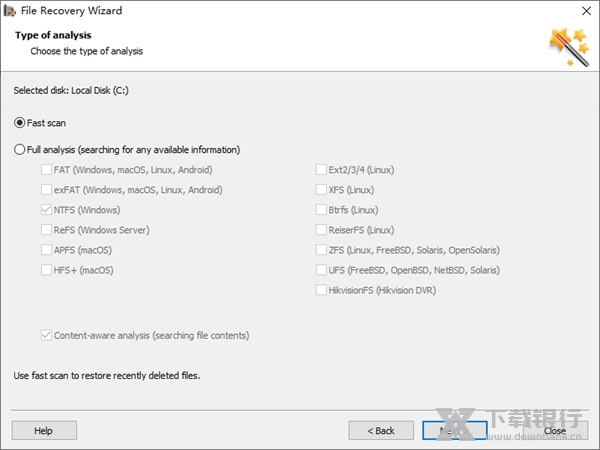Click the File Recovery Wizard title bar icon
The image size is (600, 450).
pos(10,11)
